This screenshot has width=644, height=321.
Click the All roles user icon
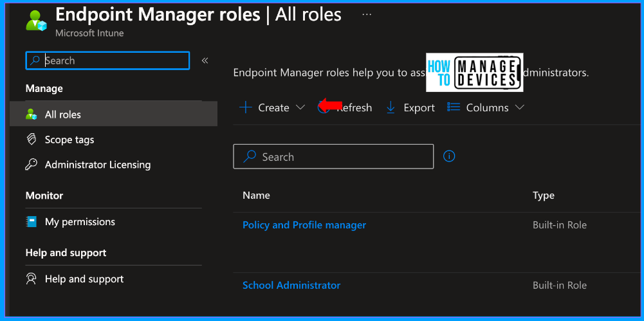point(32,114)
